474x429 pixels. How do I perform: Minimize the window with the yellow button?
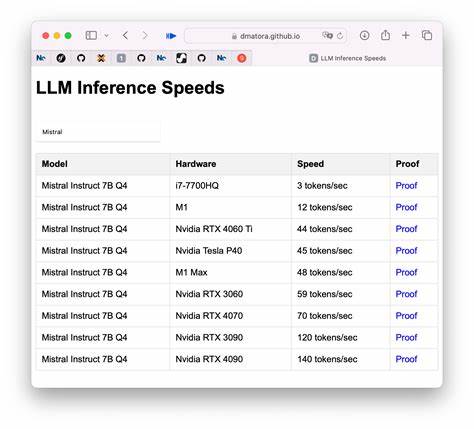click(x=57, y=36)
